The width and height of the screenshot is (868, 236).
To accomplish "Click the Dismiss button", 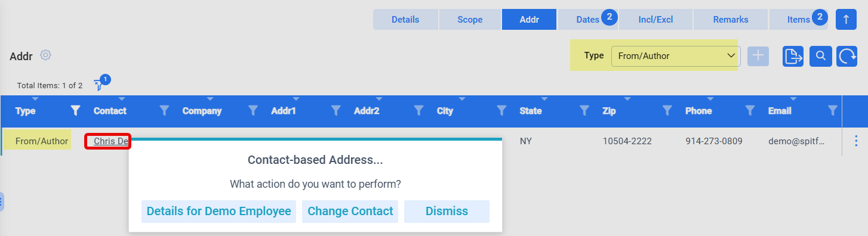I will tap(447, 211).
